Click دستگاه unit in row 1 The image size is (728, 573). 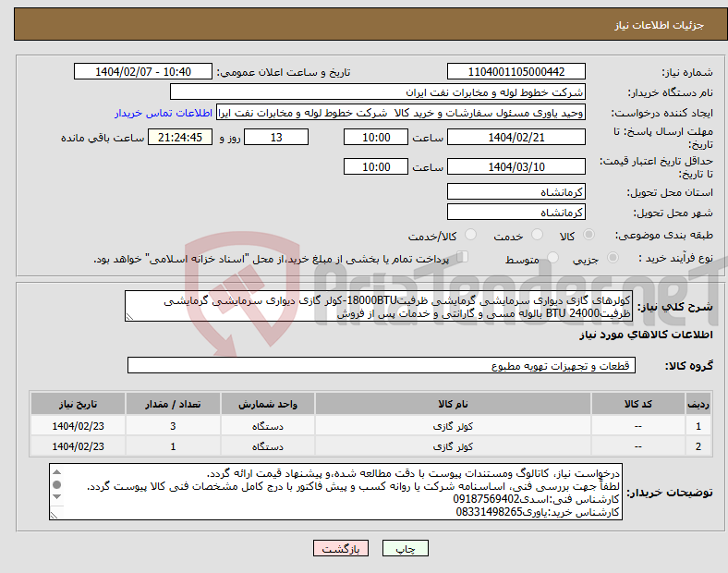click(267, 426)
